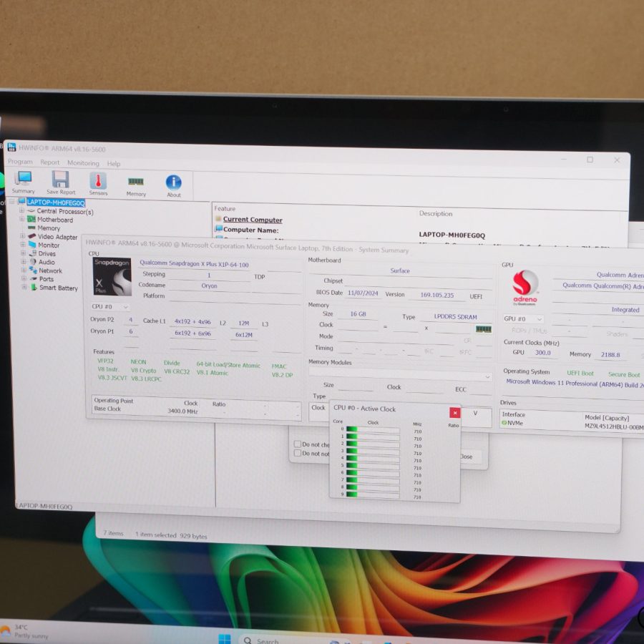Open the GPU #0 dropdown

pos(523,318)
